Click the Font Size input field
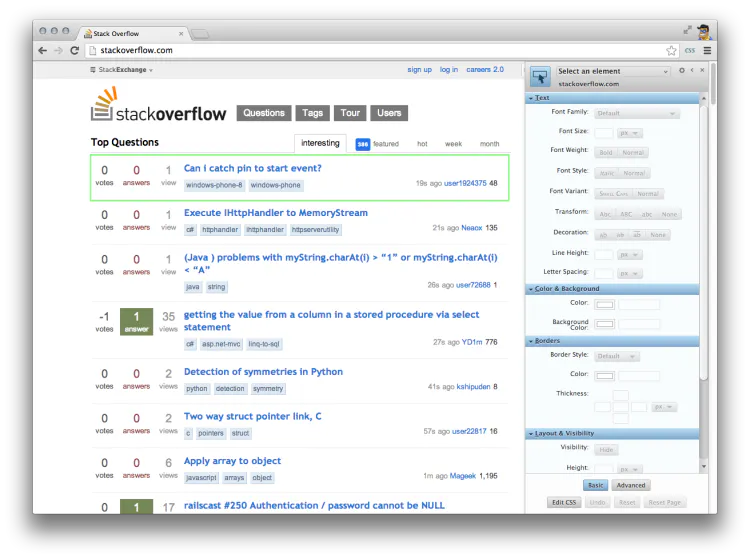Image resolution: width=750 pixels, height=559 pixels. 604,133
